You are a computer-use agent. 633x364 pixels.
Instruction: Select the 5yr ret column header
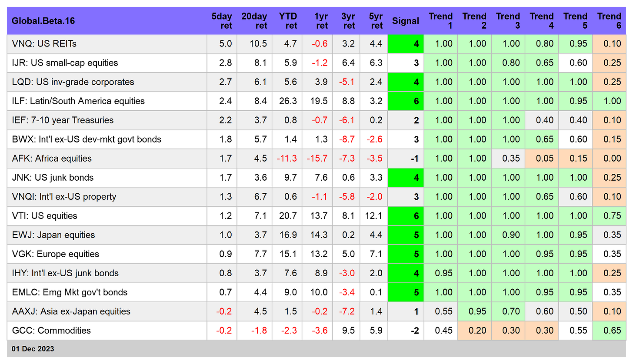click(376, 21)
